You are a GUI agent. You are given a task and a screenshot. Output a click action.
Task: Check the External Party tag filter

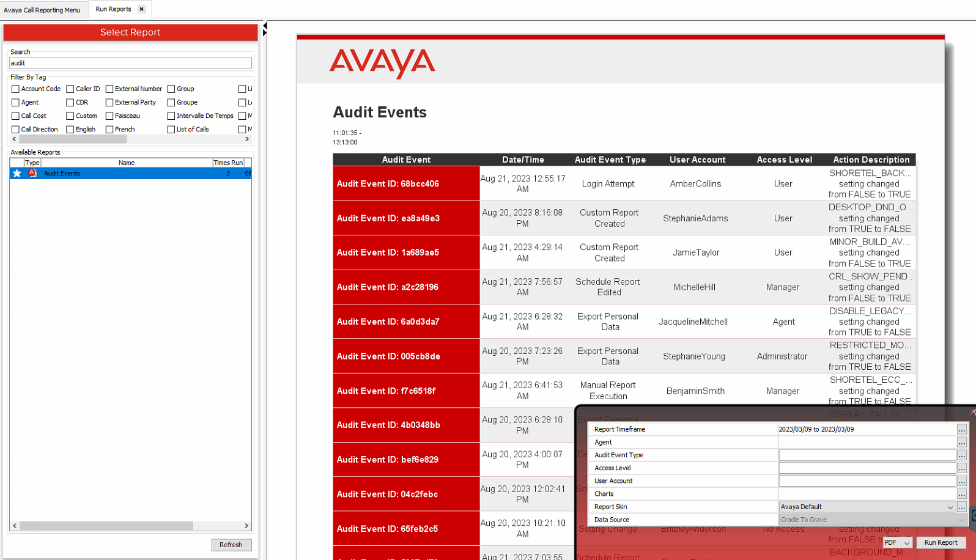[109, 103]
